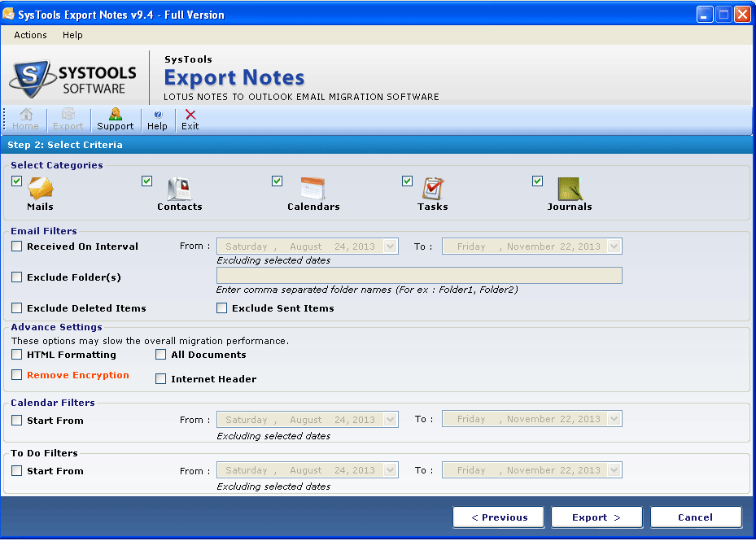Click the SysTools Software logo
756x541 pixels.
pyautogui.click(x=73, y=79)
